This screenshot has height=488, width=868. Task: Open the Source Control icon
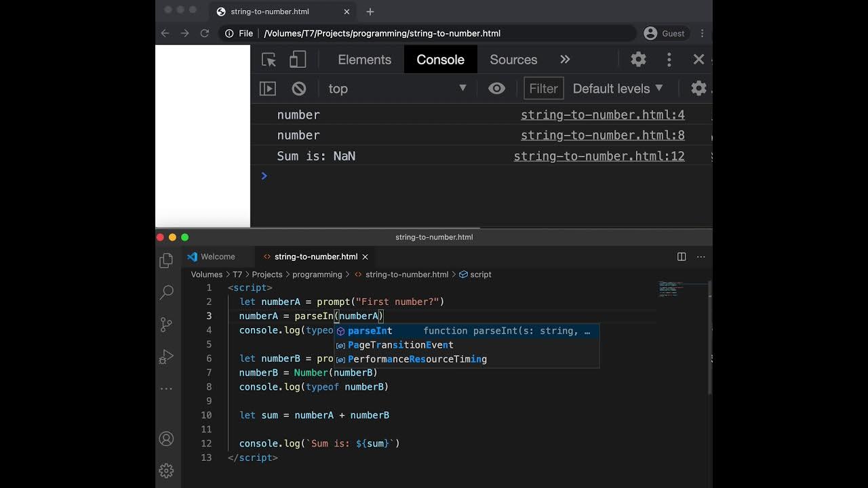click(166, 325)
